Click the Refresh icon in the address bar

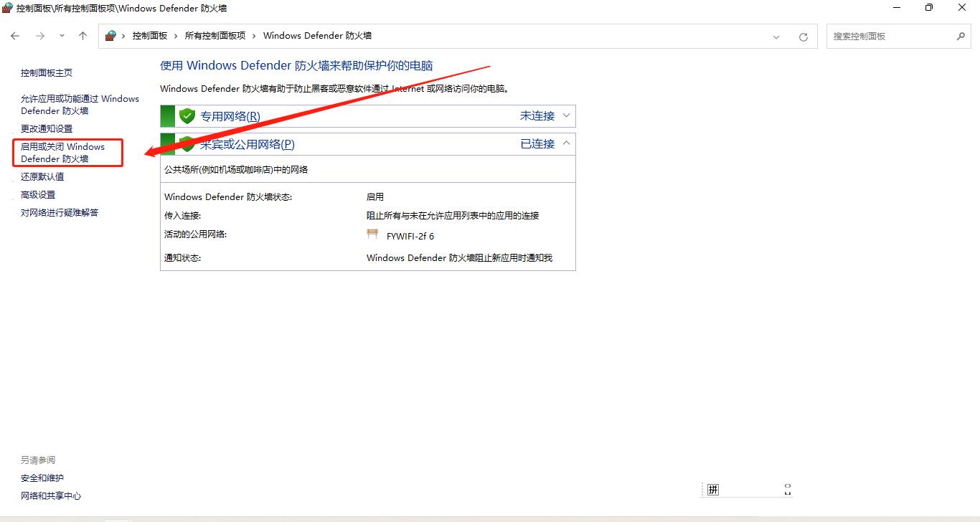[x=803, y=36]
